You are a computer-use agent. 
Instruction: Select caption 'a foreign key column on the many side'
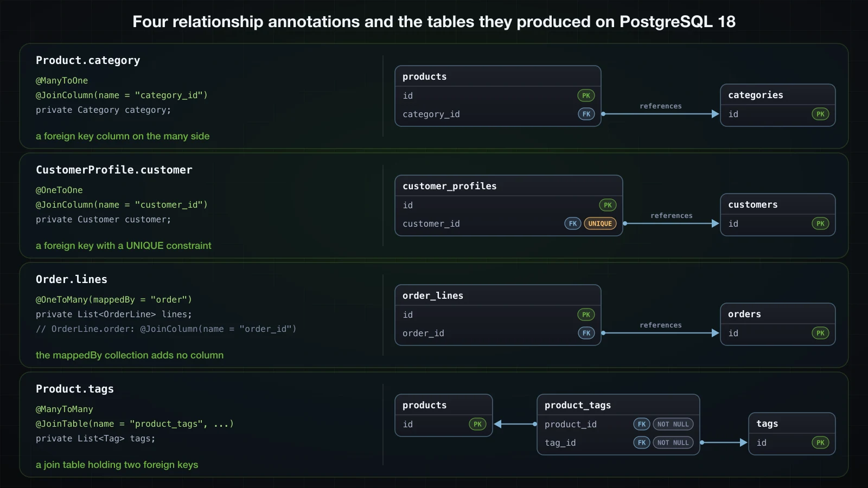123,136
